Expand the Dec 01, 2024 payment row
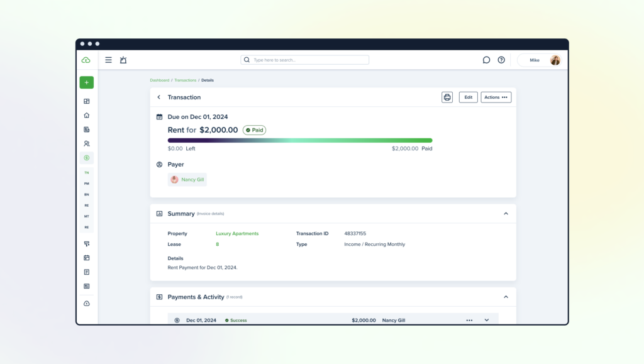The height and width of the screenshot is (364, 644). 487,321
